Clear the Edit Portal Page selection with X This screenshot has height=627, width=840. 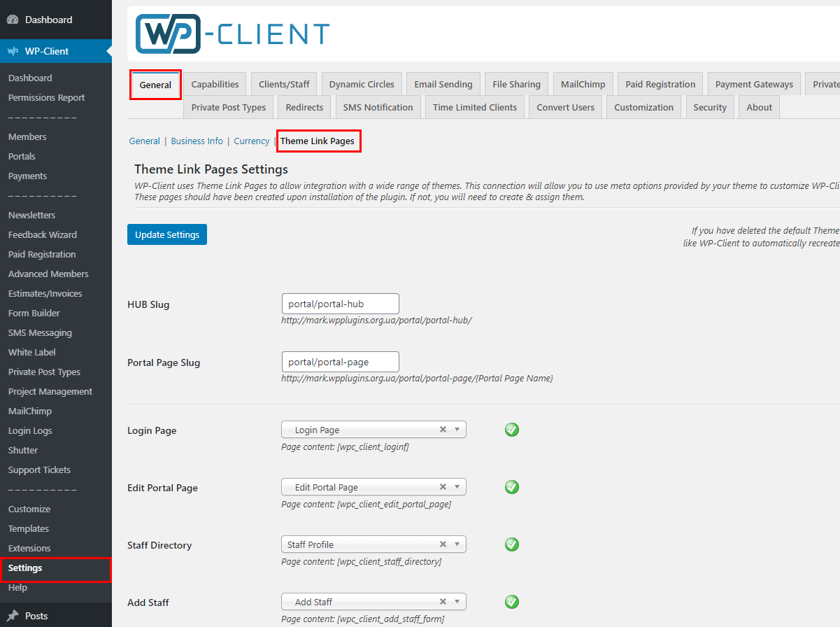pyautogui.click(x=443, y=487)
